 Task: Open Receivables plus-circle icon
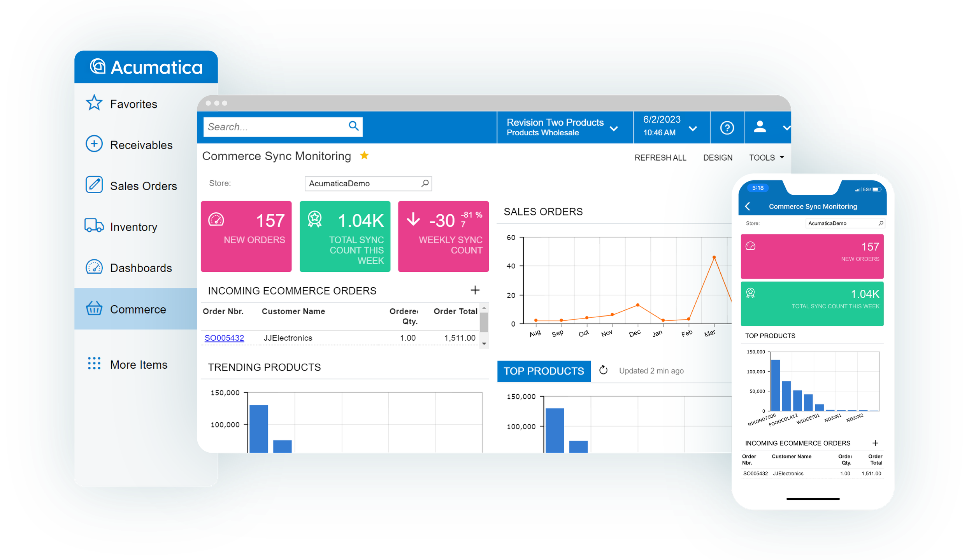(x=94, y=144)
